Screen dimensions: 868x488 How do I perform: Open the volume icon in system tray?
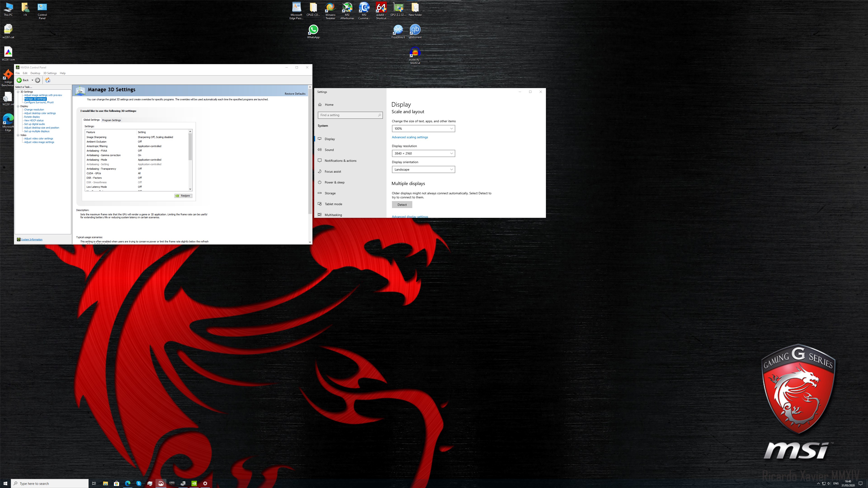(x=829, y=484)
